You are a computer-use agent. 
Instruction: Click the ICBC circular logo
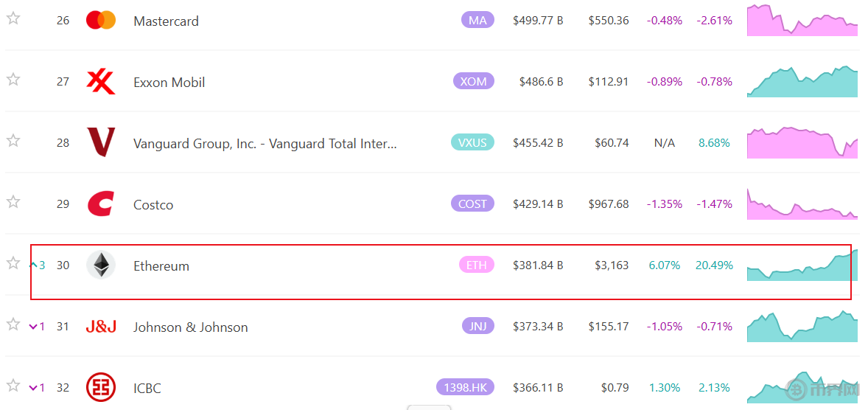tap(101, 387)
